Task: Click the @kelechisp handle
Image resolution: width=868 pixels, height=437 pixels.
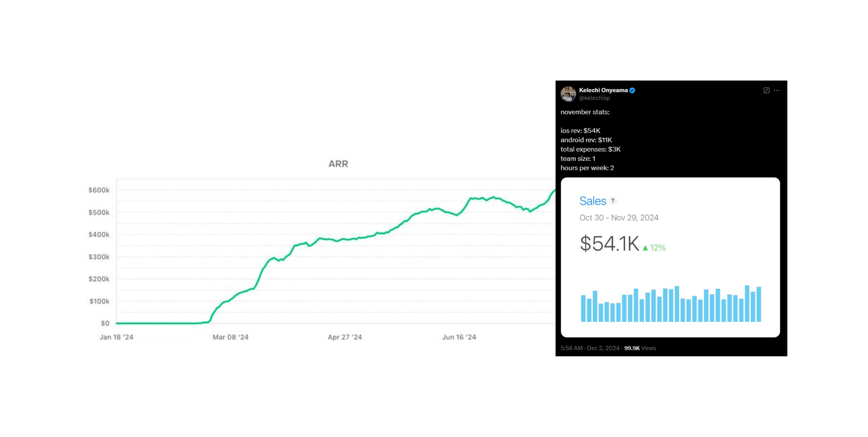Action: [x=594, y=98]
